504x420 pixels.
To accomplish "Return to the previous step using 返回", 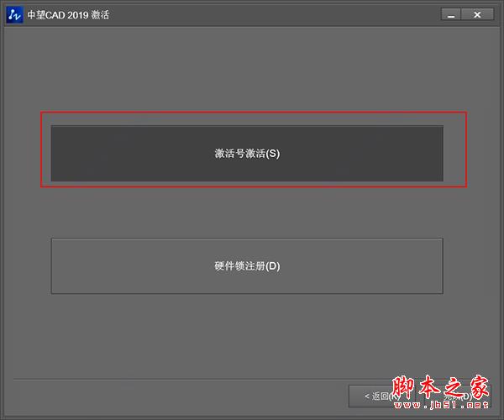I will coord(381,396).
